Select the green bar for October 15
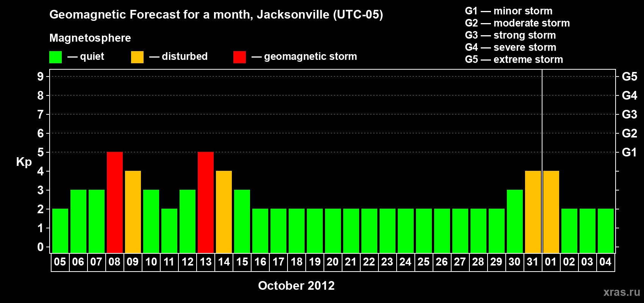644x303 pixels. (x=242, y=221)
